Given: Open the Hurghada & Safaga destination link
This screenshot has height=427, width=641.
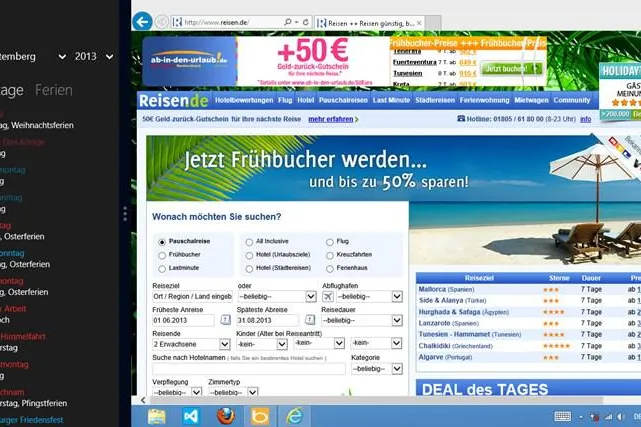Looking at the screenshot, I should coord(463,312).
